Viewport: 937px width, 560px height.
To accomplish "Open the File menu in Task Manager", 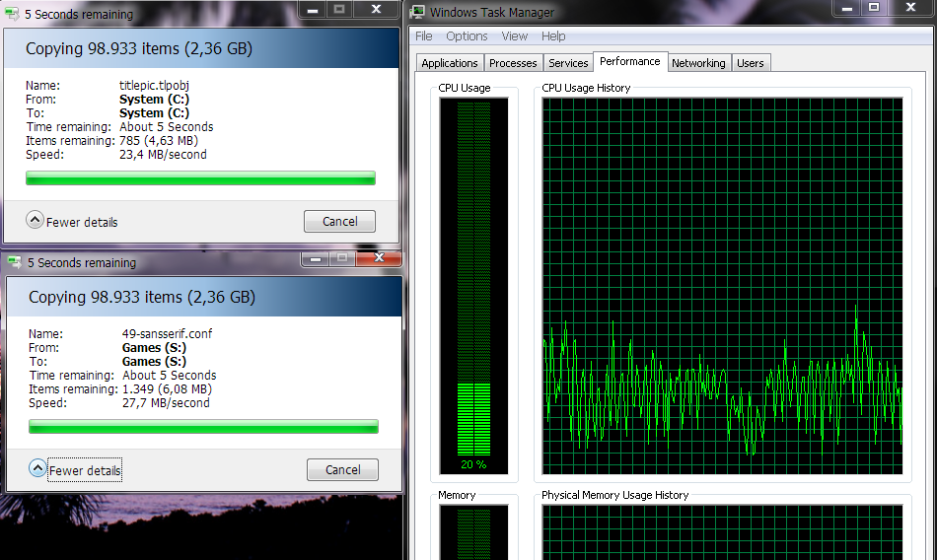I will [424, 35].
